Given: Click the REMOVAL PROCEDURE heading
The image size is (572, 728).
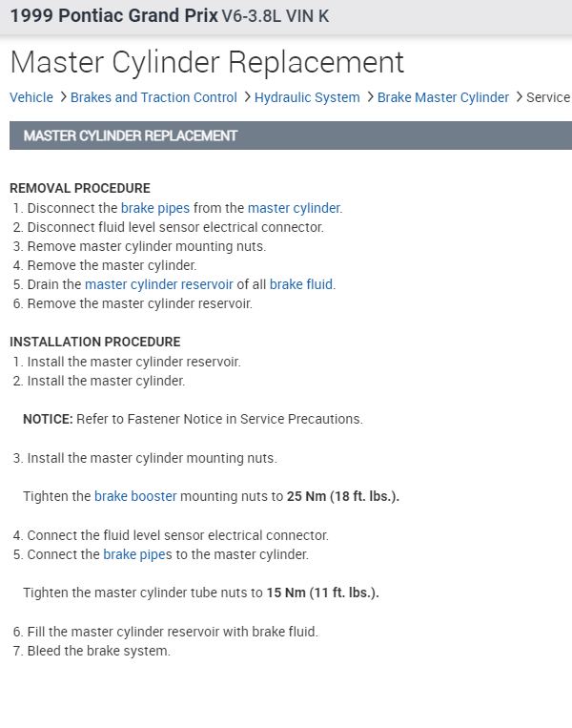Looking at the screenshot, I should (80, 188).
